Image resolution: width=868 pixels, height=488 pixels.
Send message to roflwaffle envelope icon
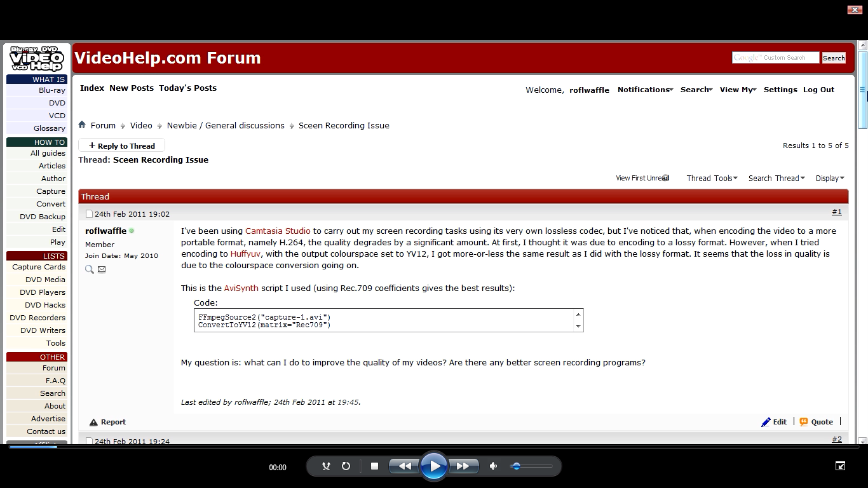click(x=102, y=269)
